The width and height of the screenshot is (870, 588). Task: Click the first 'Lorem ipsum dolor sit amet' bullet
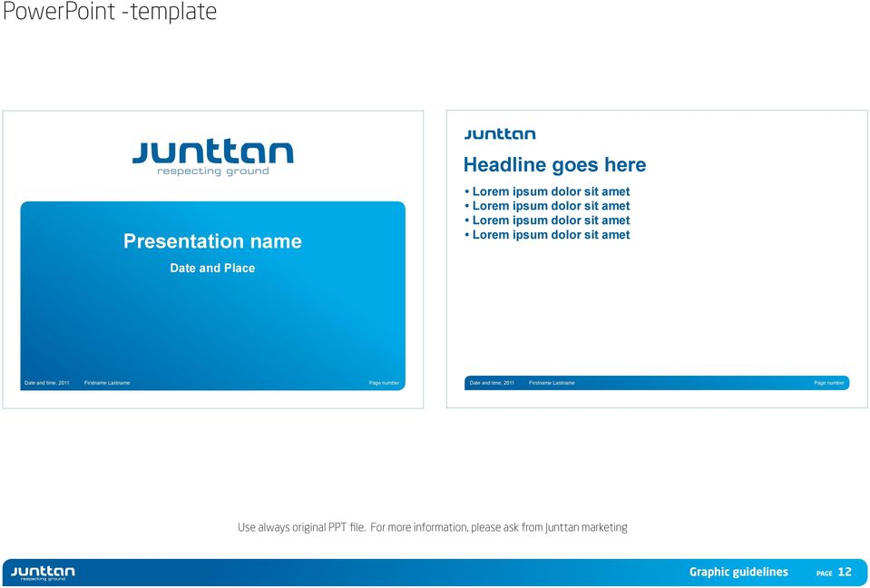pyautogui.click(x=548, y=191)
